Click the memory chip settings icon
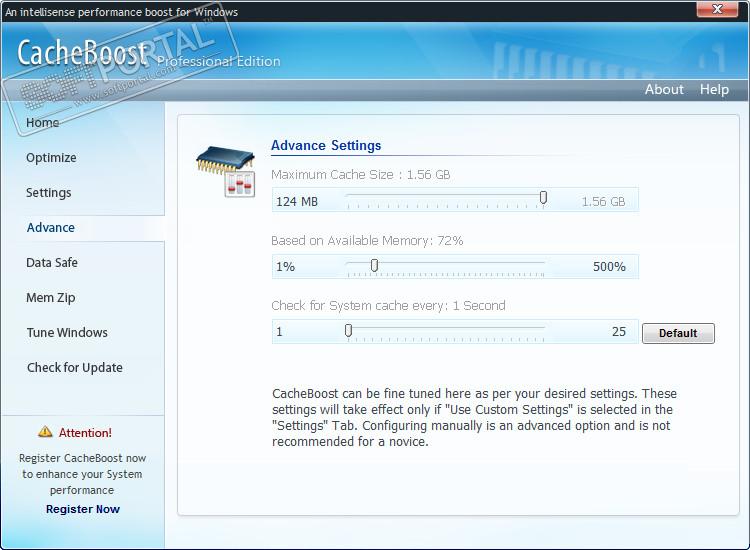 coord(226,172)
